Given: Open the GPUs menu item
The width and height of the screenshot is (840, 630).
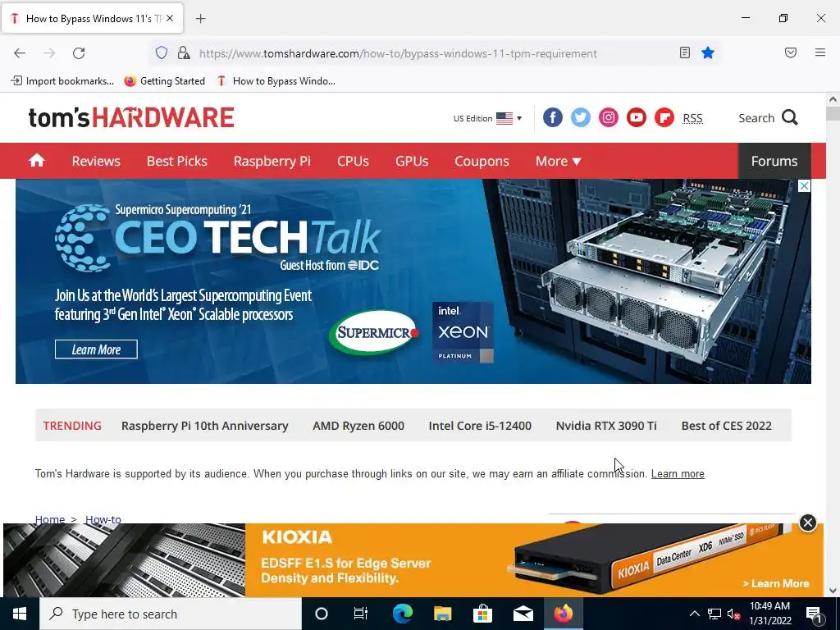Looking at the screenshot, I should 412,161.
